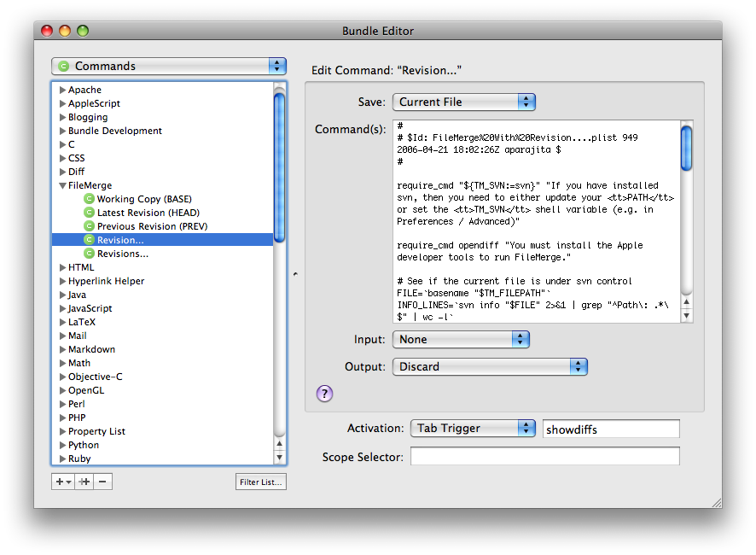
Task: Open the Output dropdown set to Discard
Action: tap(490, 366)
